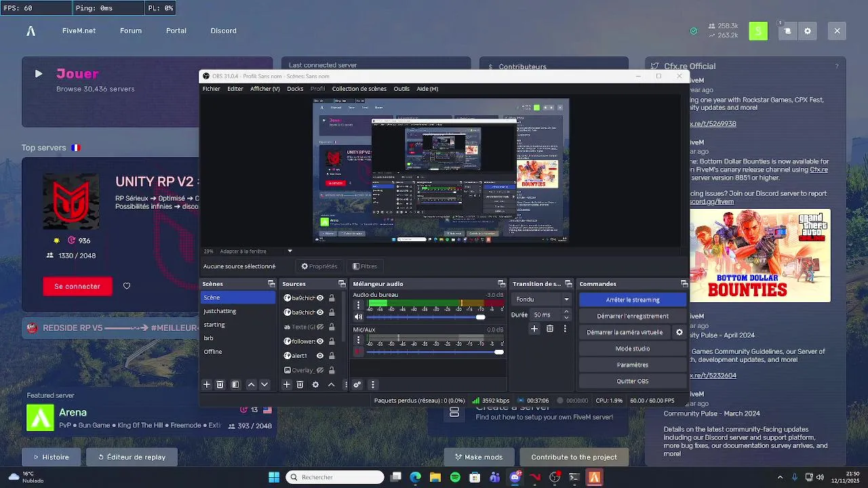Click the play arrow beside Jouer
The height and width of the screenshot is (488, 868).
point(39,74)
